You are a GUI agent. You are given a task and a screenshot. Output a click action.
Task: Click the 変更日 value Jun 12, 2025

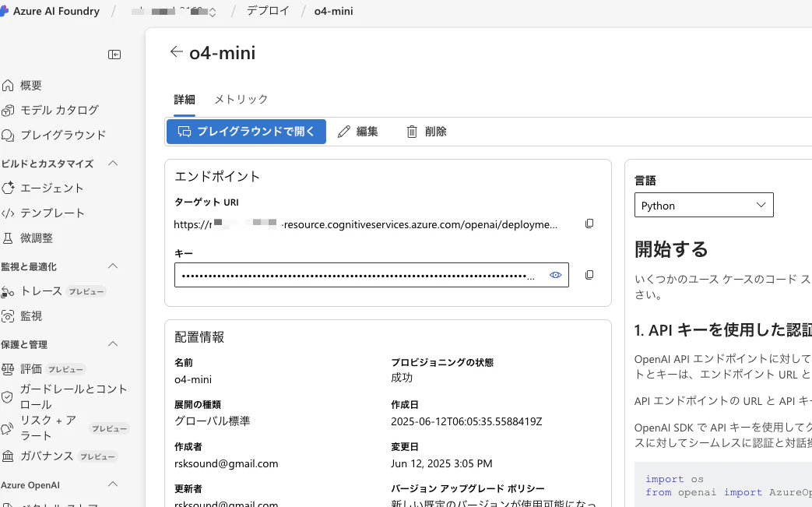click(441, 463)
